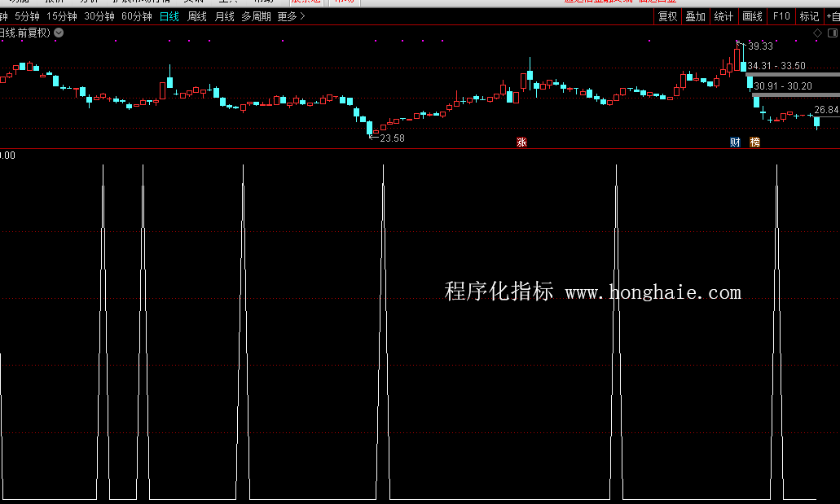840x504 pixels.
Task: Switch to the 5分钟 period tab
Action: (27, 16)
